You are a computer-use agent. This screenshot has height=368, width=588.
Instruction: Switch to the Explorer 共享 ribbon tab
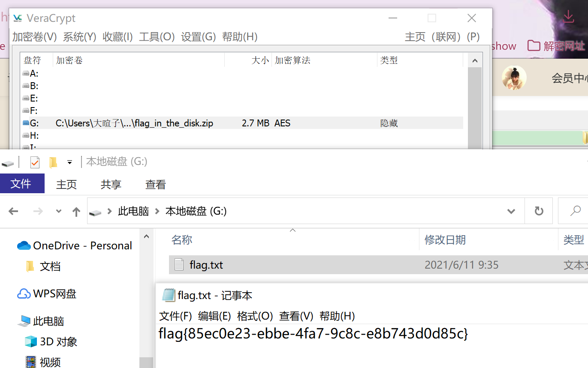point(111,184)
